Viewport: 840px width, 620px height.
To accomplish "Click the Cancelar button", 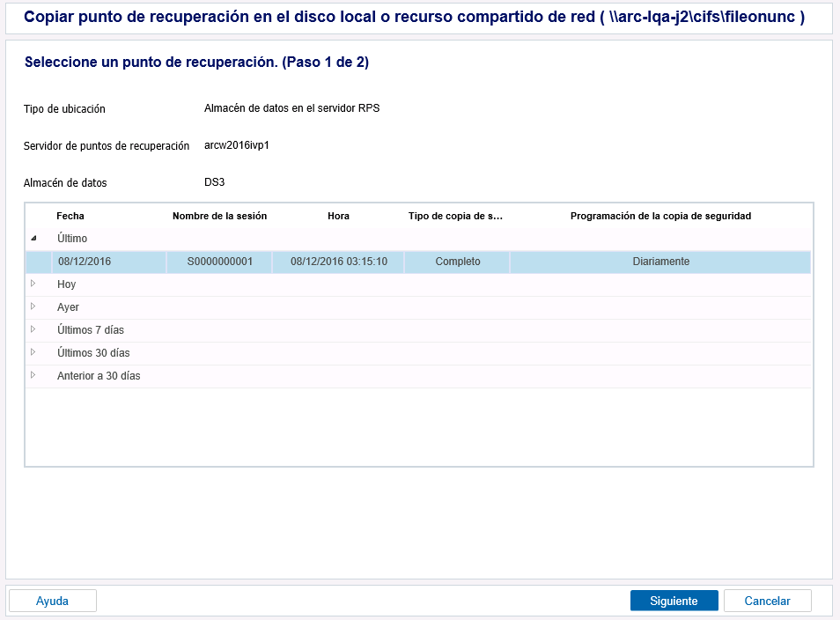I will pos(767,601).
